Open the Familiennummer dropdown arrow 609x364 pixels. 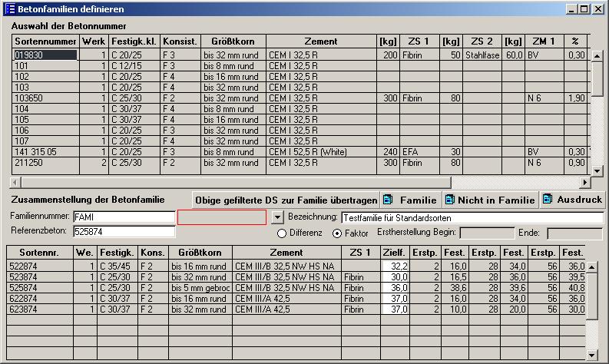pyautogui.click(x=278, y=217)
